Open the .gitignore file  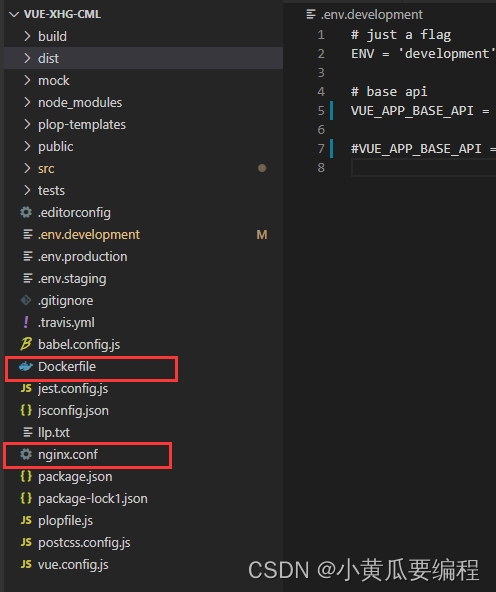tap(66, 301)
